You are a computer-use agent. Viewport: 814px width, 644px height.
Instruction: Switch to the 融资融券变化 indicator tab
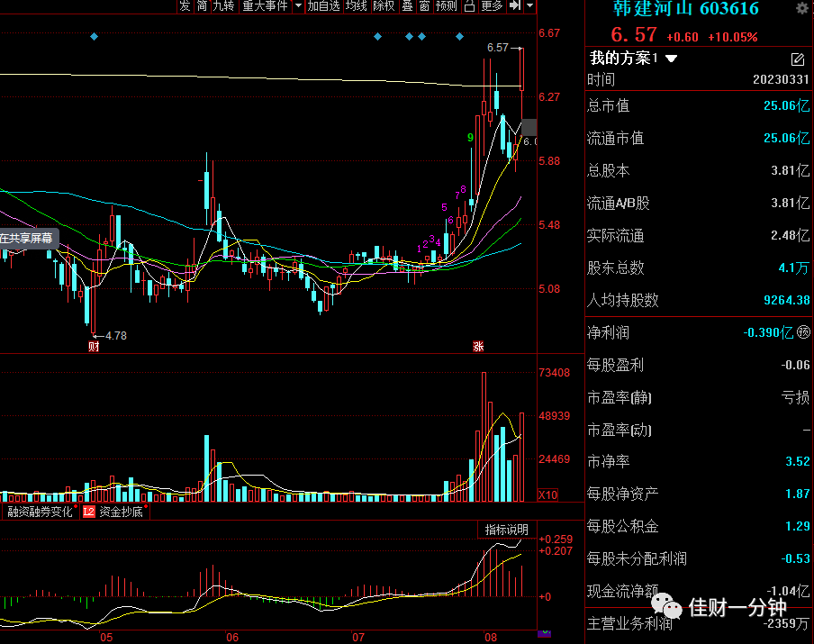[40, 512]
